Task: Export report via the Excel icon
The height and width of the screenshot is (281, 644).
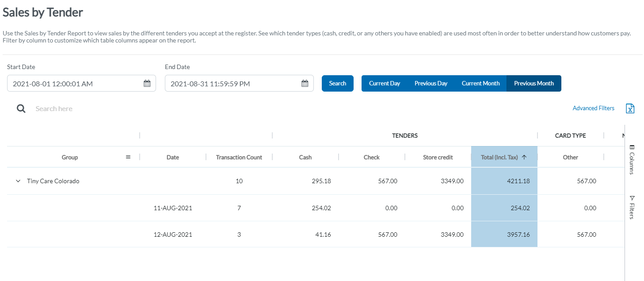Action: click(x=630, y=108)
